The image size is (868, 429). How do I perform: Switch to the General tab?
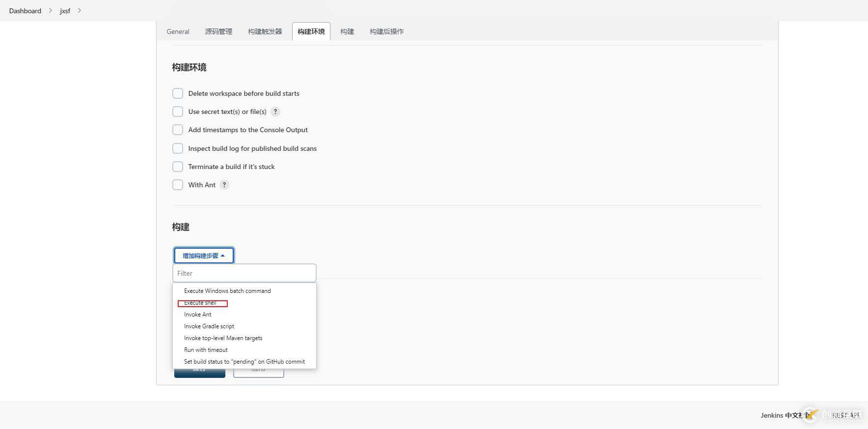(x=178, y=31)
